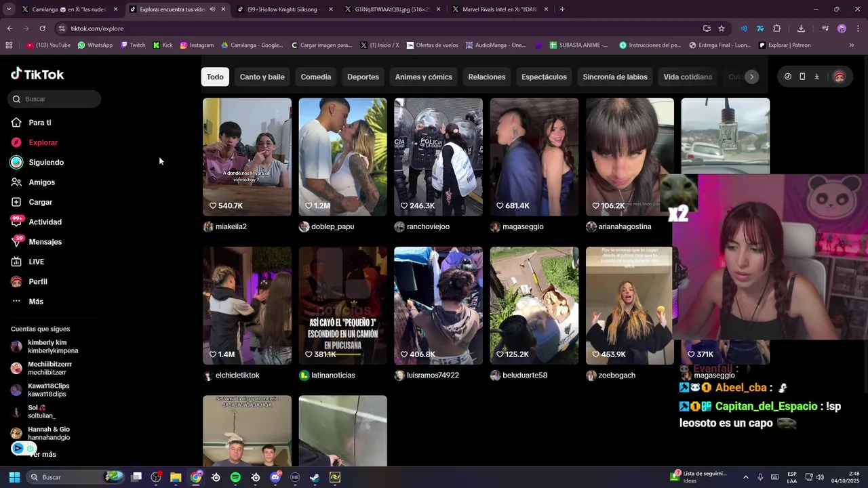Screen dimensions: 868x488
Task: Expand Ver más followed accounts
Action: pos(42,454)
